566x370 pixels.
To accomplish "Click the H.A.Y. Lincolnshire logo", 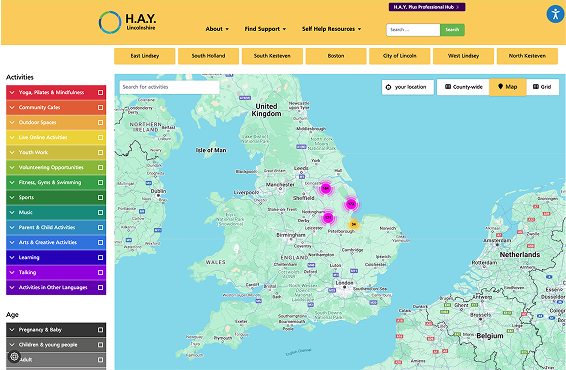I will [127, 22].
